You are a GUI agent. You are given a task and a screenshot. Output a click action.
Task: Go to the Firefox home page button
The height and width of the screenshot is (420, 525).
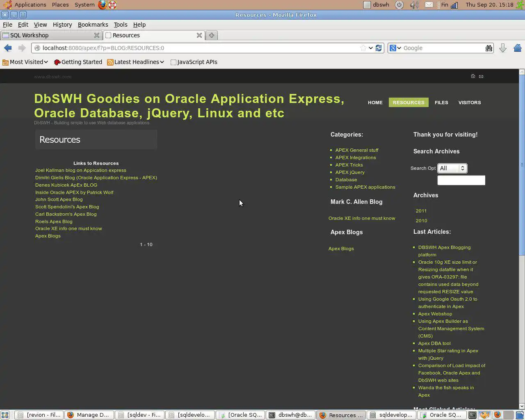(x=517, y=48)
